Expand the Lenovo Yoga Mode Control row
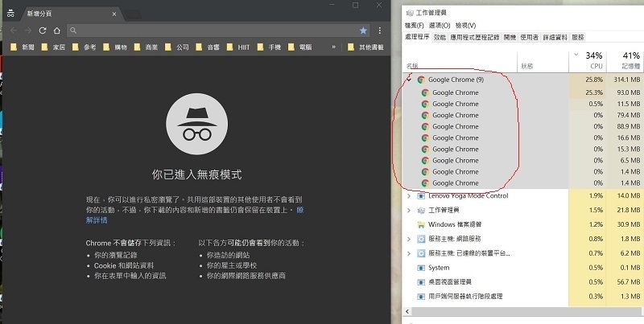Image resolution: width=644 pixels, height=324 pixels. click(409, 196)
